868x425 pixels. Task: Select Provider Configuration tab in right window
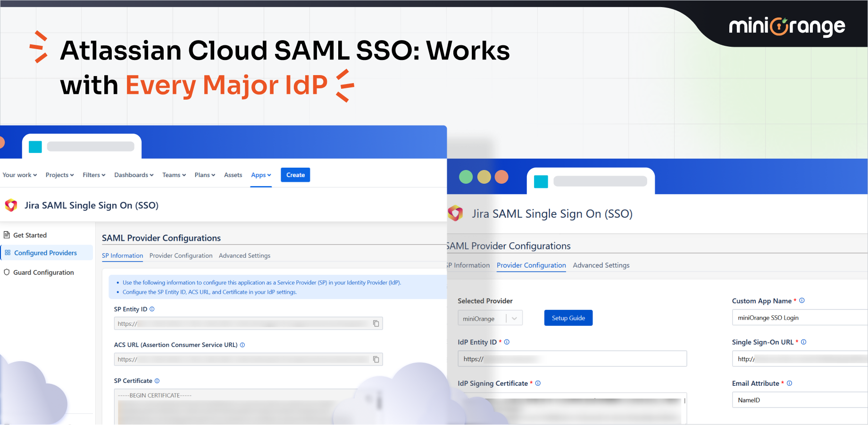pos(531,265)
